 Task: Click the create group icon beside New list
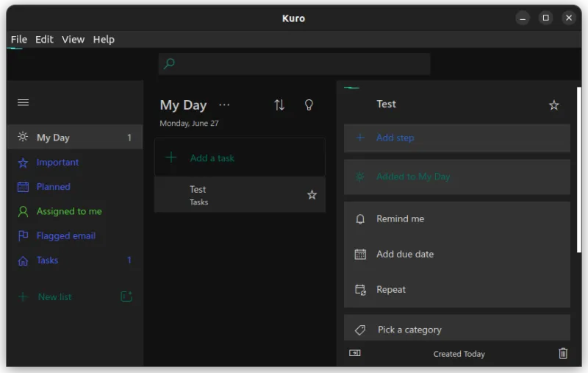click(126, 296)
